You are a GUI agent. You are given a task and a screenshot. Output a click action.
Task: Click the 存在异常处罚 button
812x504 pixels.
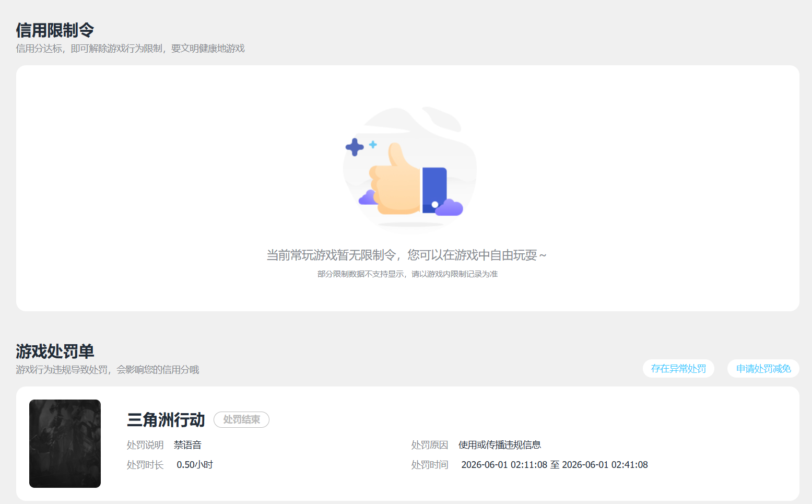coord(678,369)
